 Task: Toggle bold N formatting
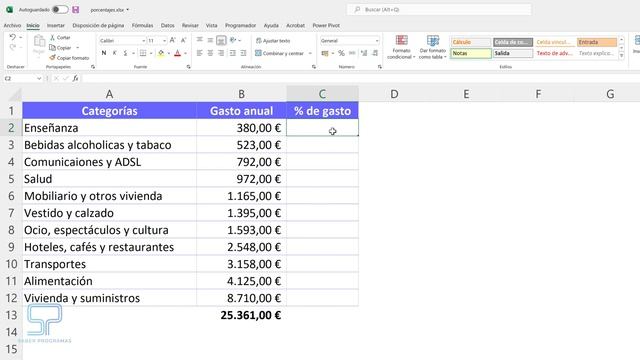point(104,53)
